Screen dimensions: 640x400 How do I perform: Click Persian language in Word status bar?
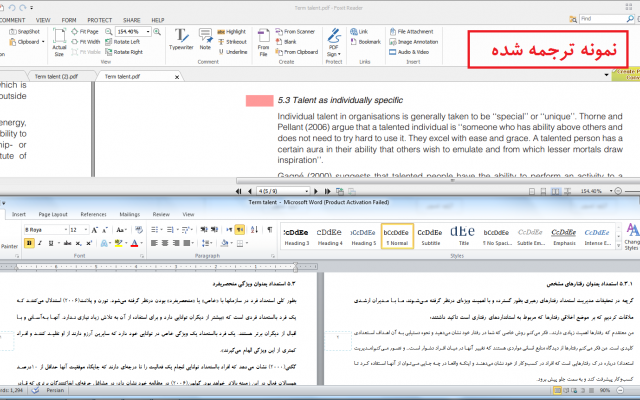click(55, 391)
